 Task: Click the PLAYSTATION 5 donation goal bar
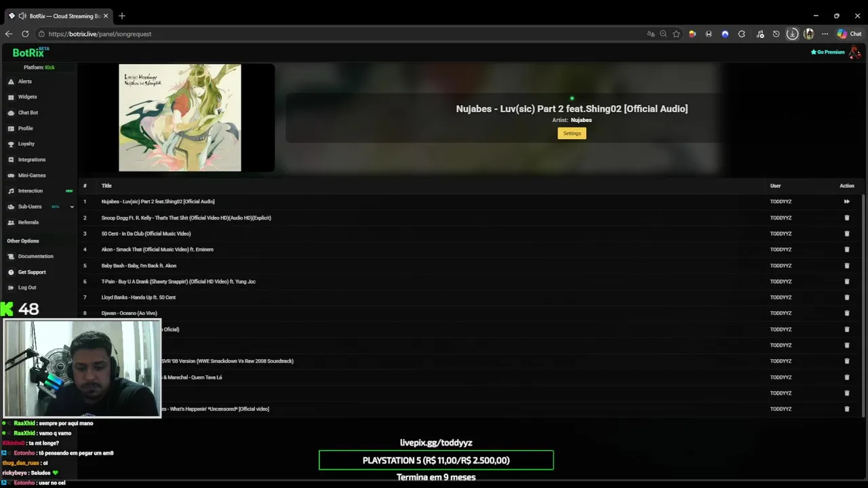[436, 460]
